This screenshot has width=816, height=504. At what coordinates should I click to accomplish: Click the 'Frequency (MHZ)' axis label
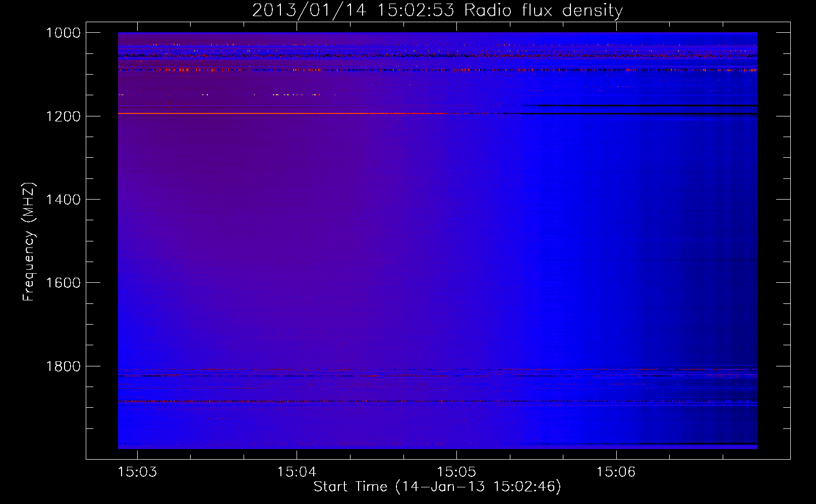pyautogui.click(x=29, y=242)
